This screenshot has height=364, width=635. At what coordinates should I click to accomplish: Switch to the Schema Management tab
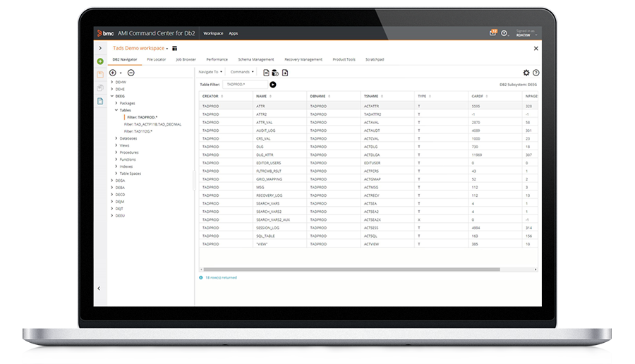point(255,60)
